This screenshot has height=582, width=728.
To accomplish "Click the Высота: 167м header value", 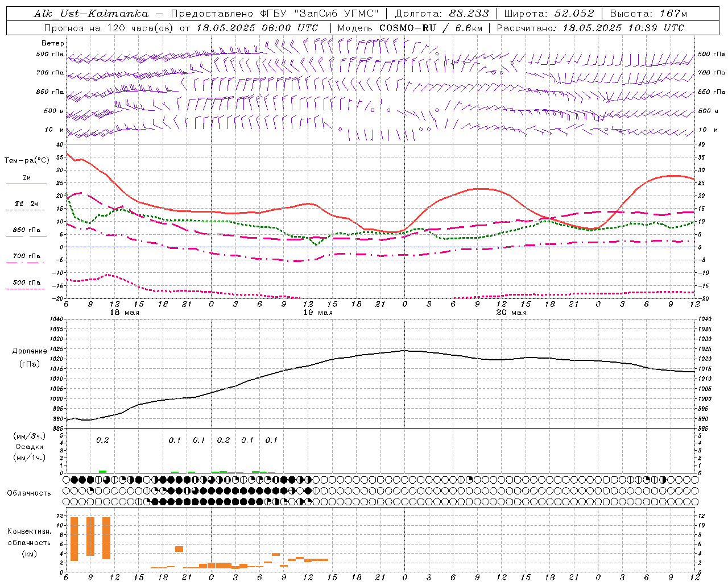I will pyautogui.click(x=648, y=14).
